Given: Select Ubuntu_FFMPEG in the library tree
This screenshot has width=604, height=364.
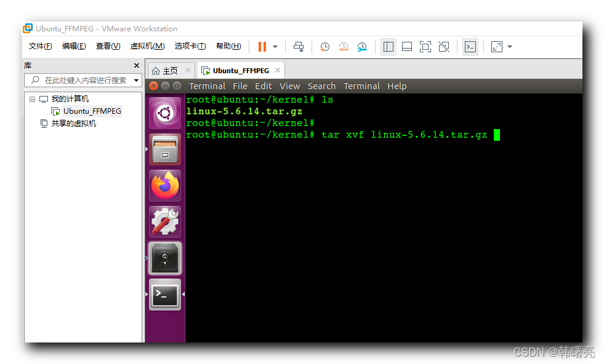Looking at the screenshot, I should (x=92, y=111).
